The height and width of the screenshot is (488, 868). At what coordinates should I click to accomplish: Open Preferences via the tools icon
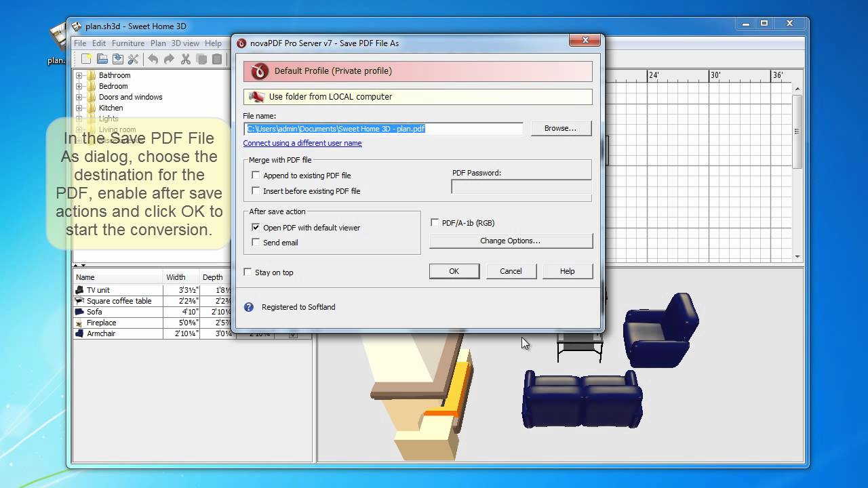[133, 60]
